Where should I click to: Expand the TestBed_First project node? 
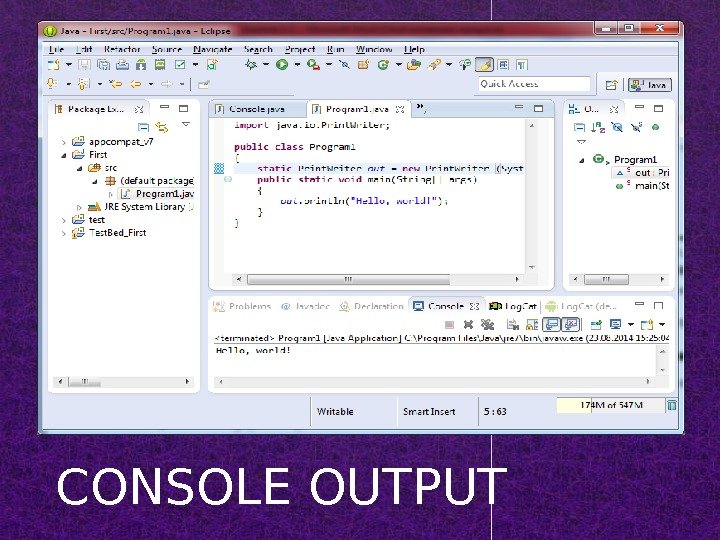64,234
